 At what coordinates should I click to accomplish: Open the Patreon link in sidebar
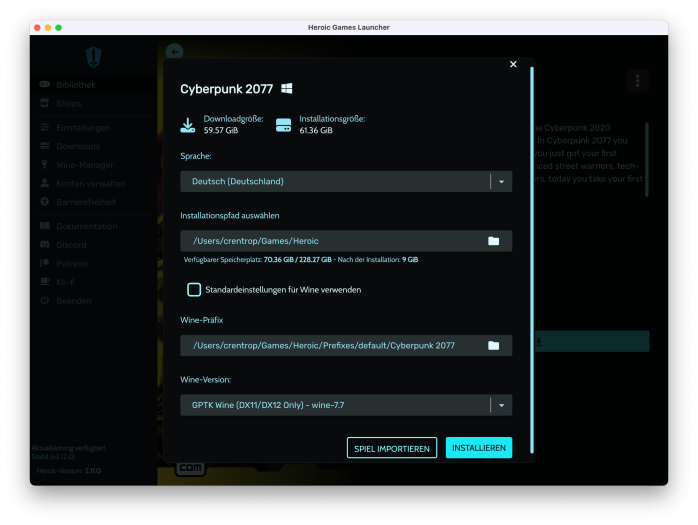coord(93,264)
